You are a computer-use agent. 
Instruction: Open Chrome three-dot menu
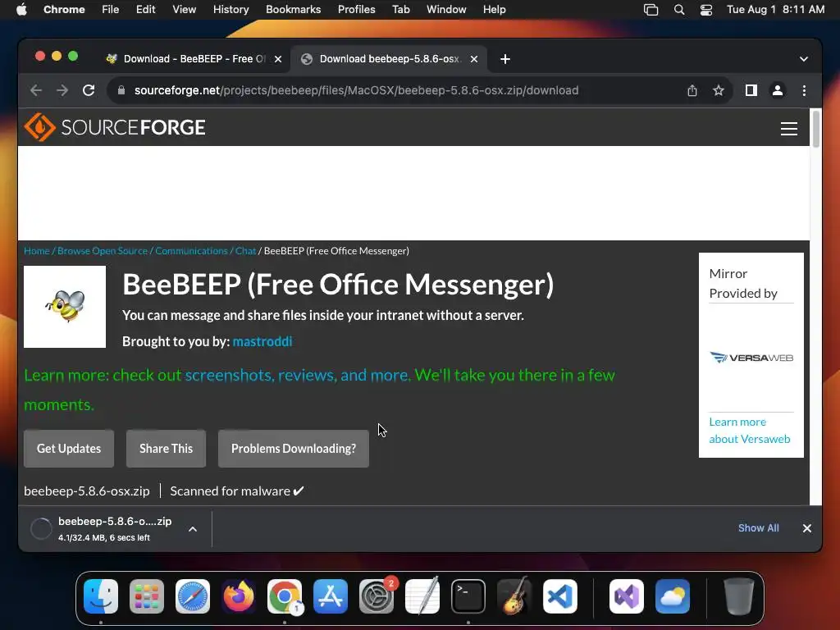coord(804,90)
